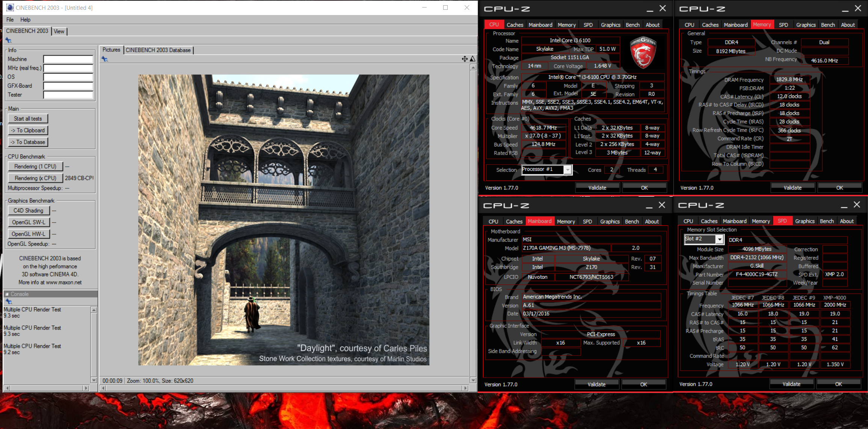Viewport: 868px width, 429px height.
Task: Open About tab in bottom-left CPU-Z Mainboard window
Action: [x=652, y=221]
